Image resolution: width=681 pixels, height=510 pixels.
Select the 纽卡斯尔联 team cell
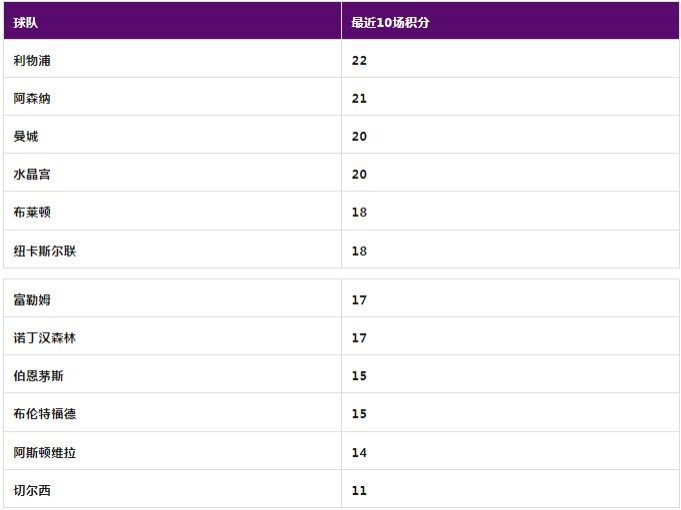coord(45,251)
